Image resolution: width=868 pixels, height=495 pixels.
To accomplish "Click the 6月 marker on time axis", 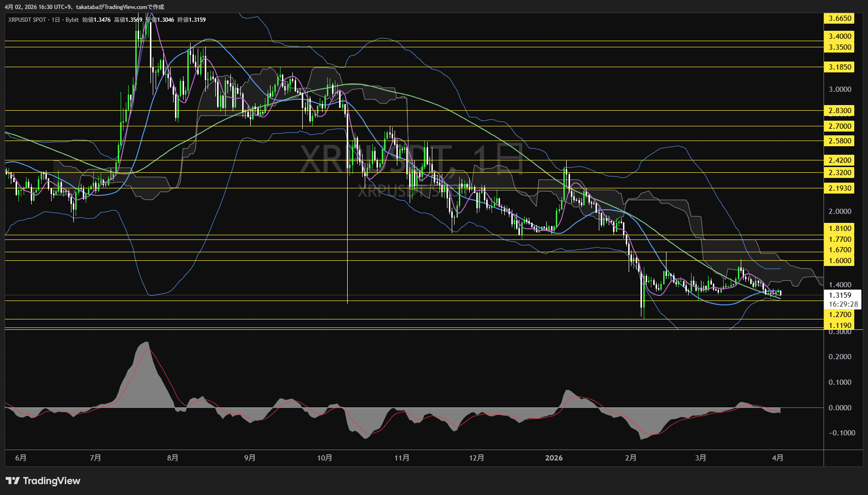I will pyautogui.click(x=21, y=458).
